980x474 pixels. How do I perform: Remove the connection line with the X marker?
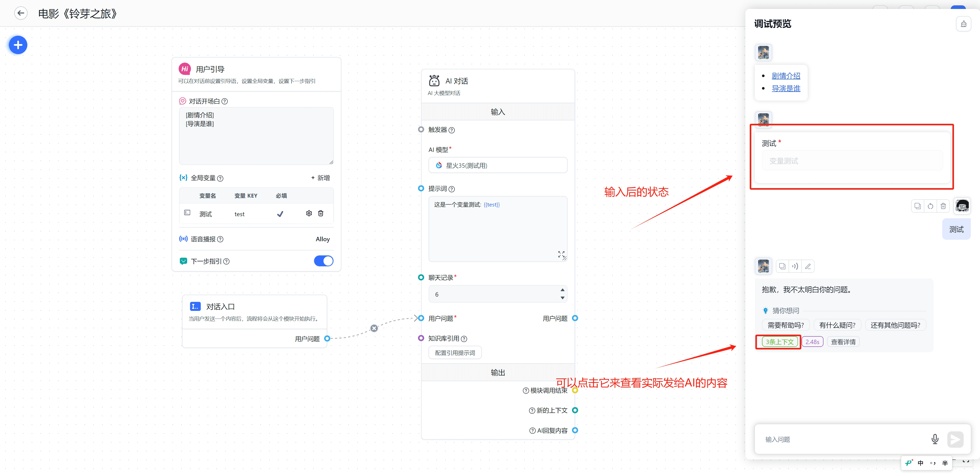(x=374, y=328)
